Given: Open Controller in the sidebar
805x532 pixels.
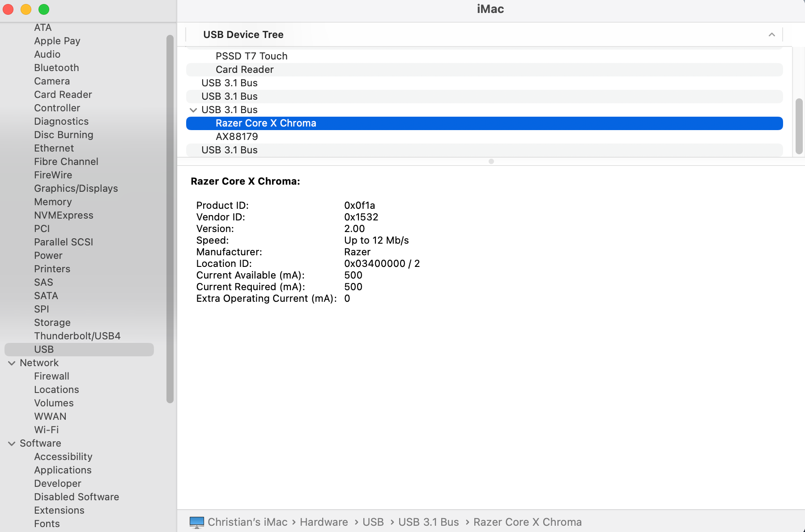Looking at the screenshot, I should pos(57,108).
